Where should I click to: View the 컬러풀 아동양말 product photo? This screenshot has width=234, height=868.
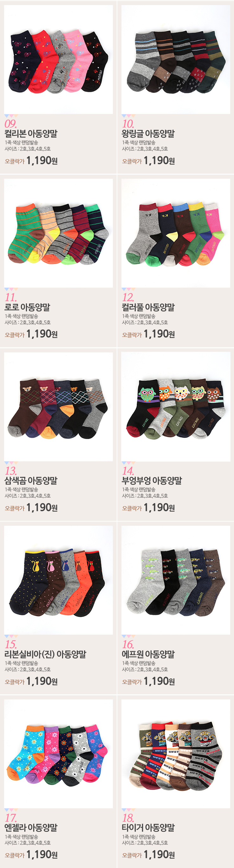click(176, 233)
